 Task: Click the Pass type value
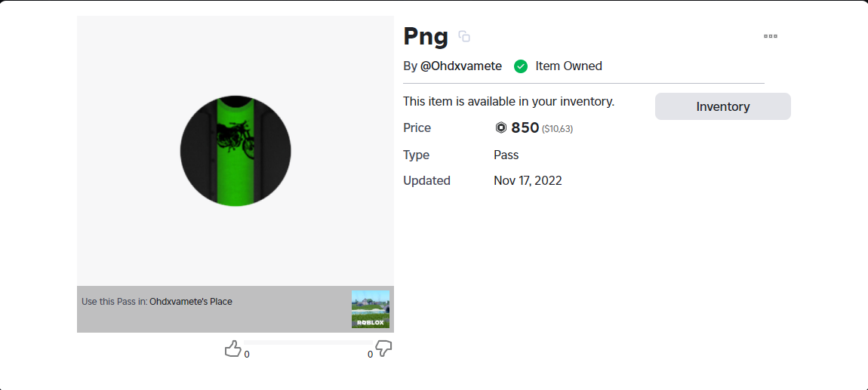tap(506, 155)
